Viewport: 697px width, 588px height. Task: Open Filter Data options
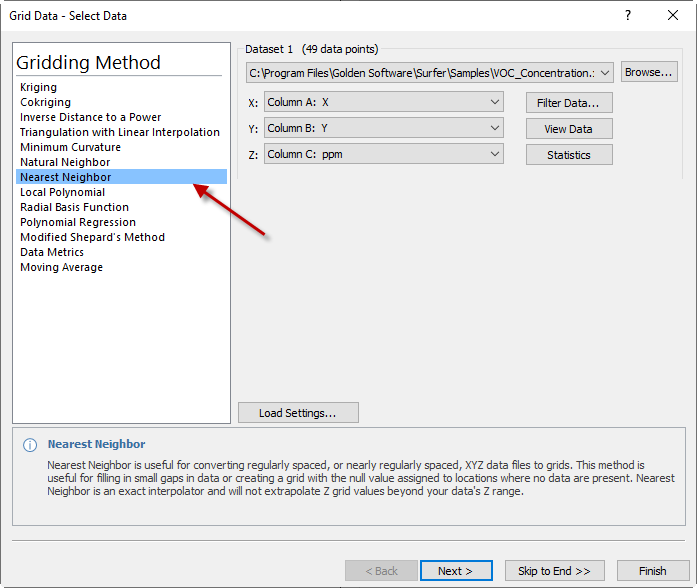coord(568,103)
